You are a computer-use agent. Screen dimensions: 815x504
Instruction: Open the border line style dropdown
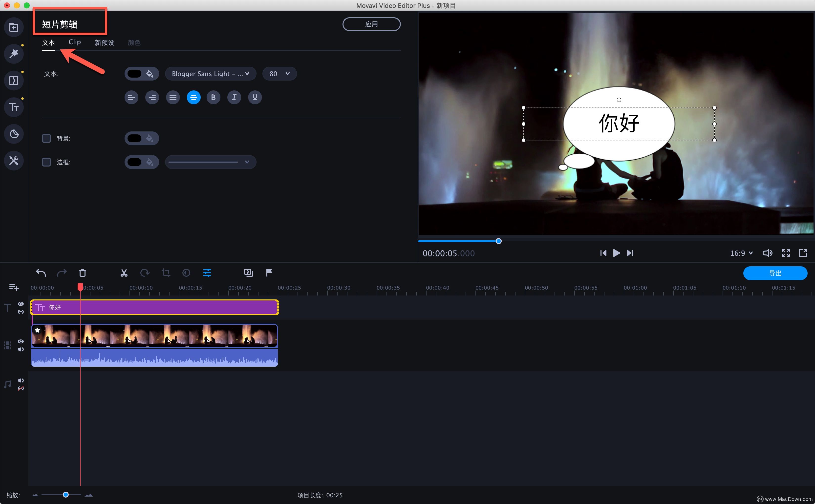click(x=211, y=162)
